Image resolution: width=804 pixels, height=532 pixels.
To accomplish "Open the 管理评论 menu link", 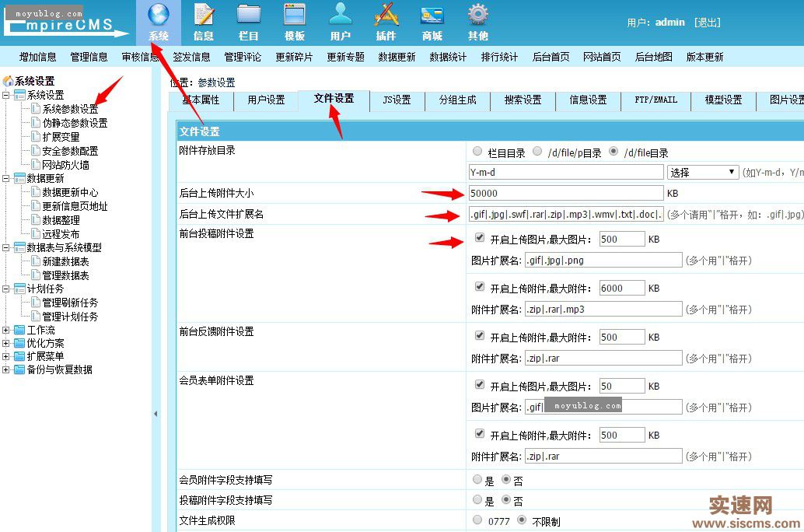I will point(243,57).
